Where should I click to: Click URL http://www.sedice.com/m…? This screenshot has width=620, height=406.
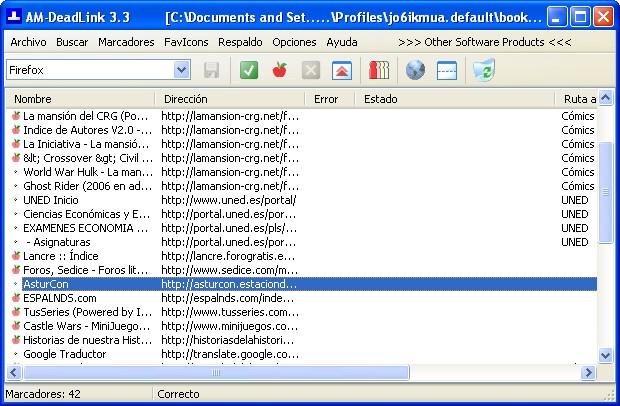point(229,270)
